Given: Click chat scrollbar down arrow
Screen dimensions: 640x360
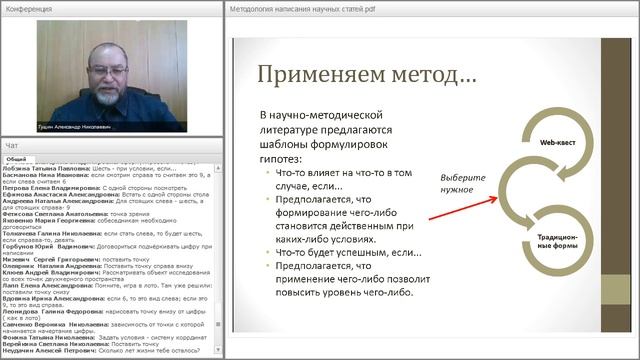Looking at the screenshot, I should click(218, 350).
